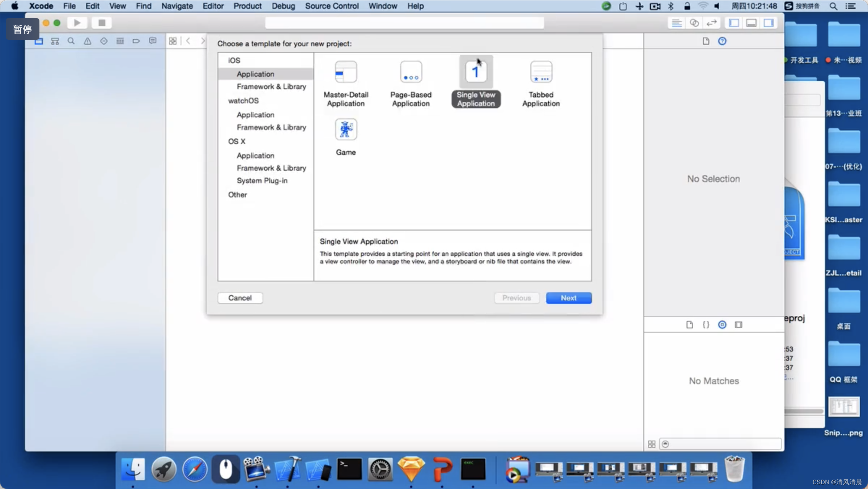Open System Preferences from the Dock
Viewport: 868px width, 489px height.
(380, 469)
